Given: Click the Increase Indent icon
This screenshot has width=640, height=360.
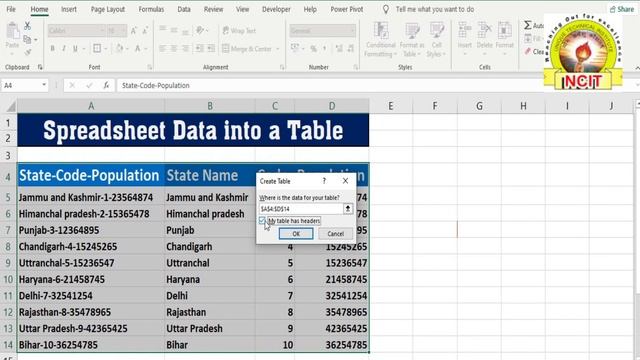Looking at the screenshot, I should tap(211, 49).
